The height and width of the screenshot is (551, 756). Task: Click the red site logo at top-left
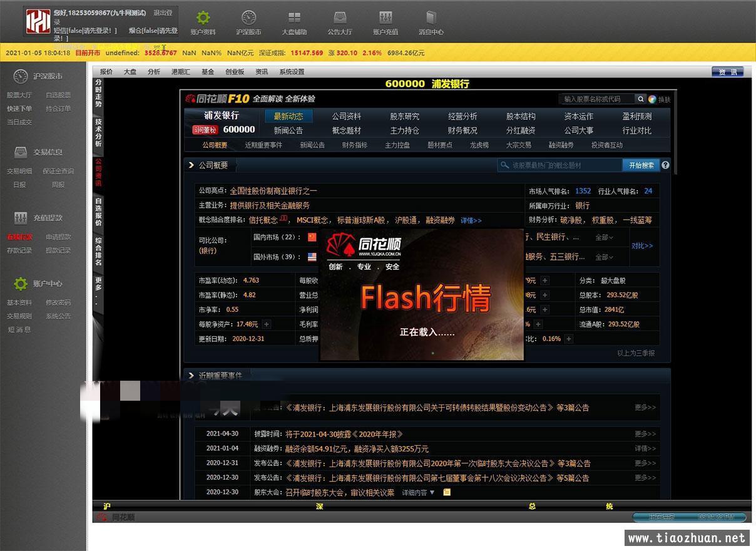pyautogui.click(x=38, y=22)
